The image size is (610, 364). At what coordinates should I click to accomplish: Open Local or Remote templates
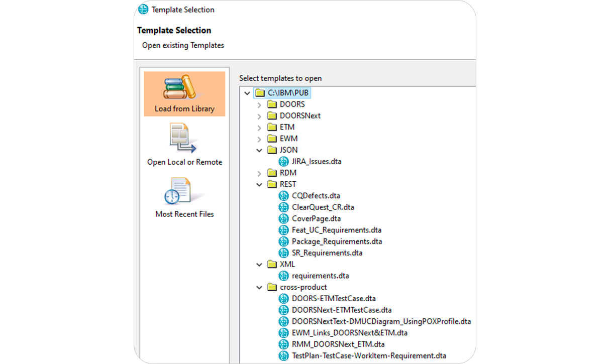click(184, 146)
